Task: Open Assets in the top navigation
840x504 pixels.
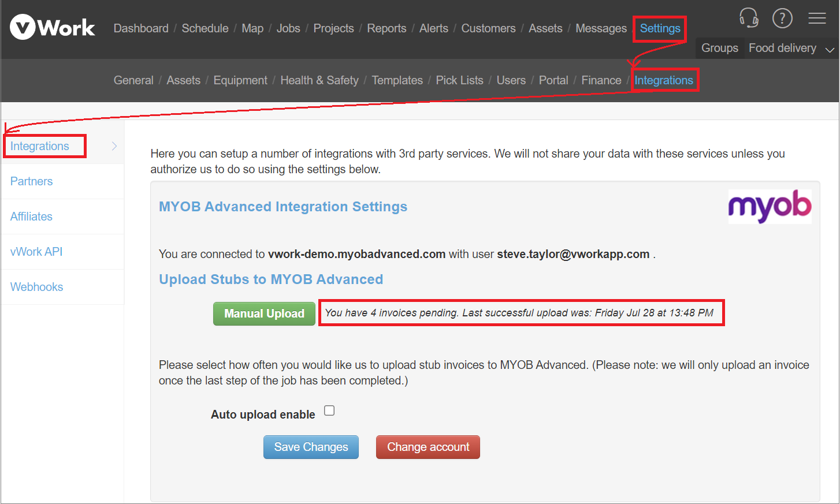Action: pos(545,28)
